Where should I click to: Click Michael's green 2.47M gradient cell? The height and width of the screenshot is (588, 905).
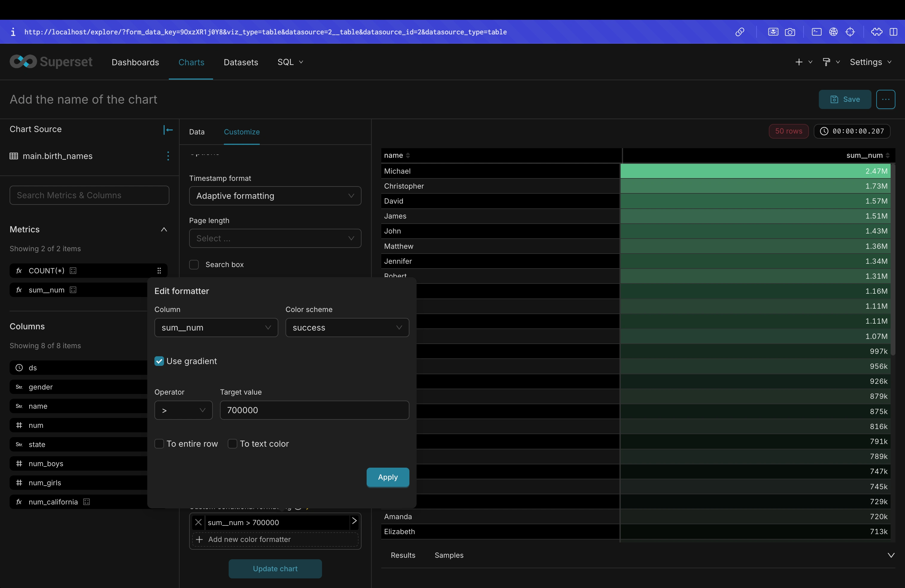pos(755,171)
